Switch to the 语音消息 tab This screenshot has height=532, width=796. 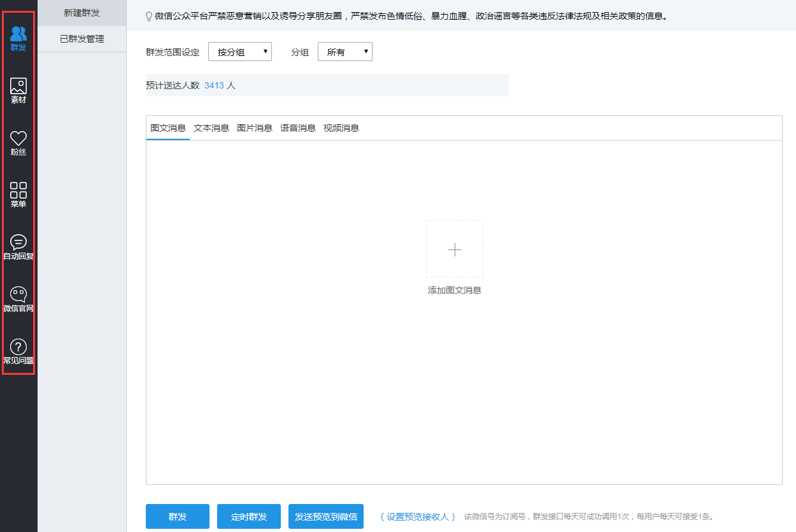point(298,128)
